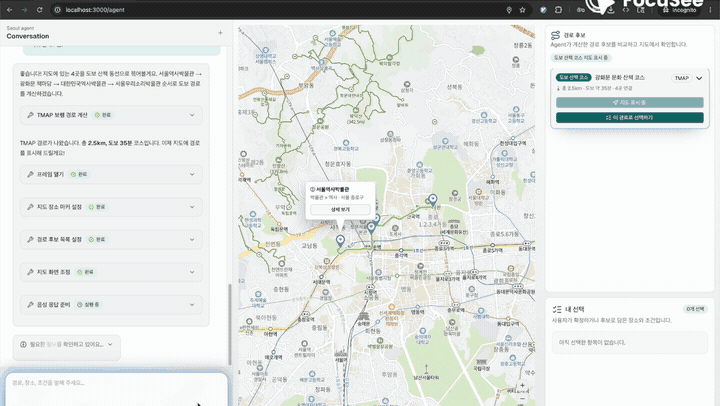Collapse the 광화문 문화 산책 코스 route card chevron
Screen dimensions: 720x406
tap(699, 78)
